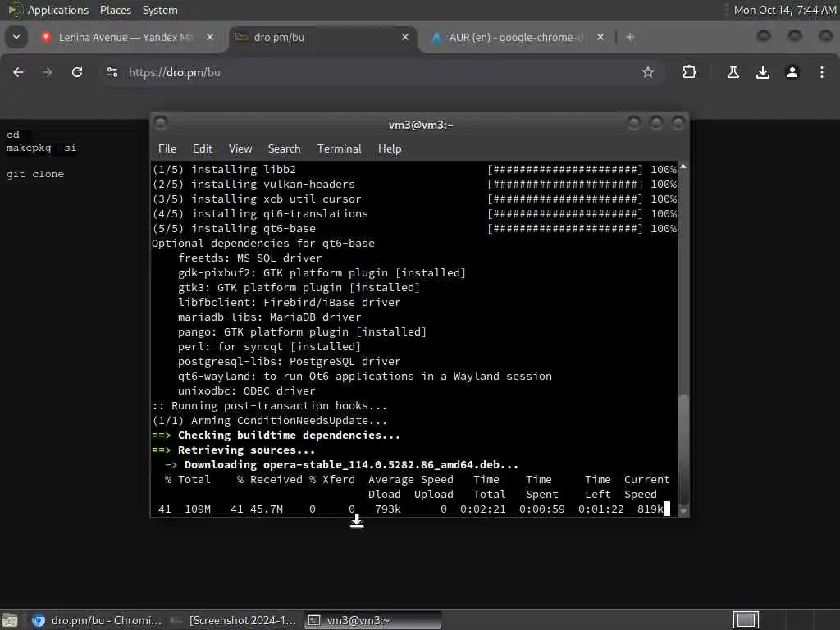Screen dimensions: 840x630
Task: Switch to vm3@vm3 terminal taskbar entry
Action: [373, 620]
